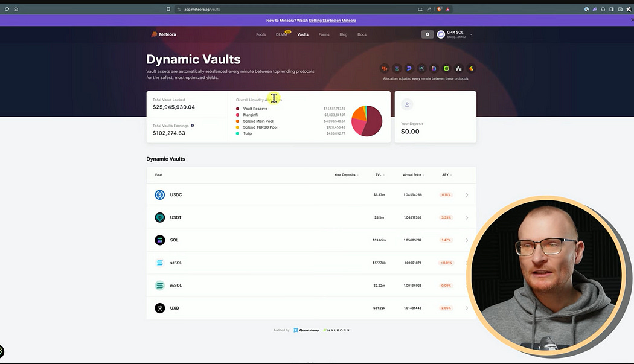634x364 pixels.
Task: Sort by TVL column
Action: tap(380, 174)
